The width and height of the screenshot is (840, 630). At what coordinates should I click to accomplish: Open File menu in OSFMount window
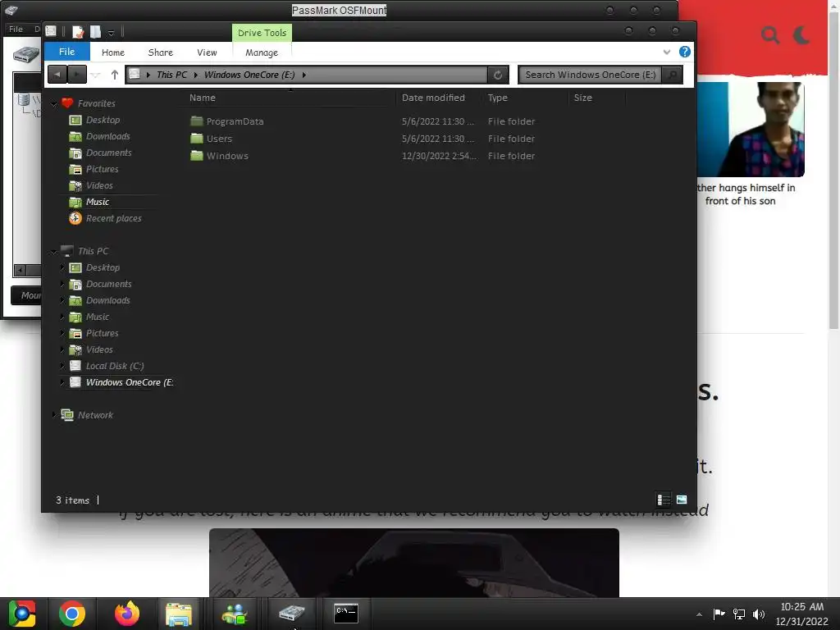(16, 29)
